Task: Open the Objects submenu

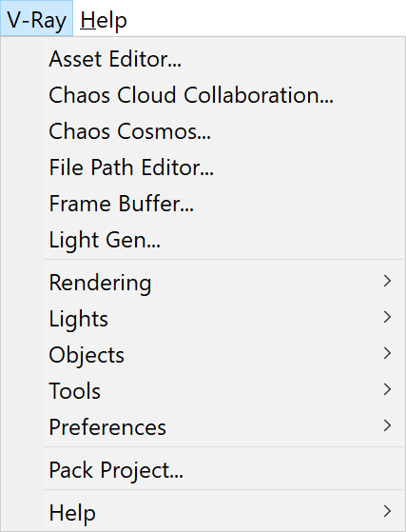Action: [x=224, y=355]
